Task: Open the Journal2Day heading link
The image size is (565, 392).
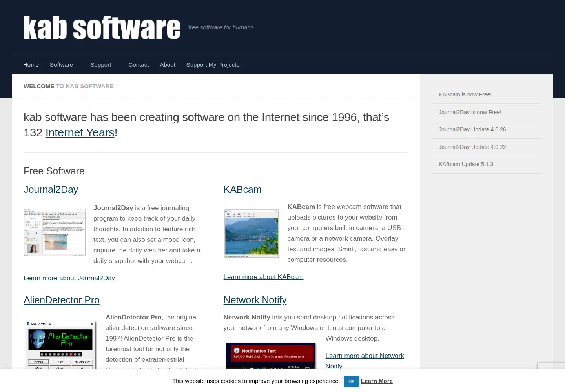Action: (51, 189)
